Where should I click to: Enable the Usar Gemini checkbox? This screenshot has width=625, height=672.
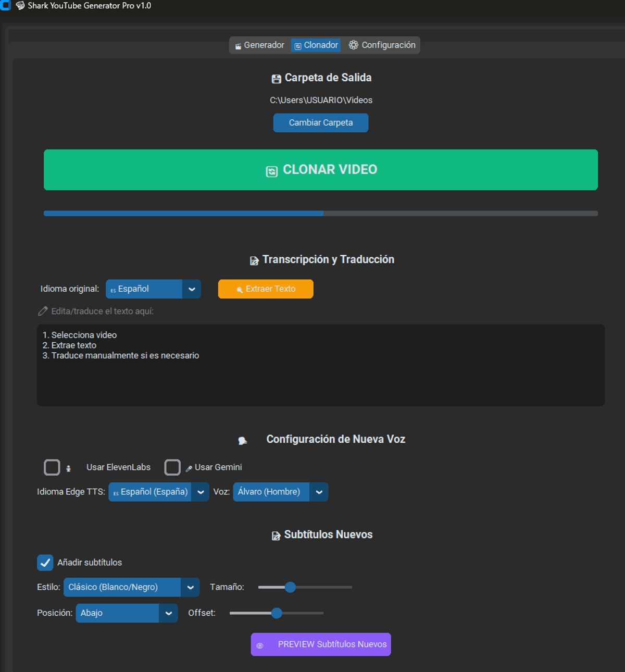tap(172, 467)
